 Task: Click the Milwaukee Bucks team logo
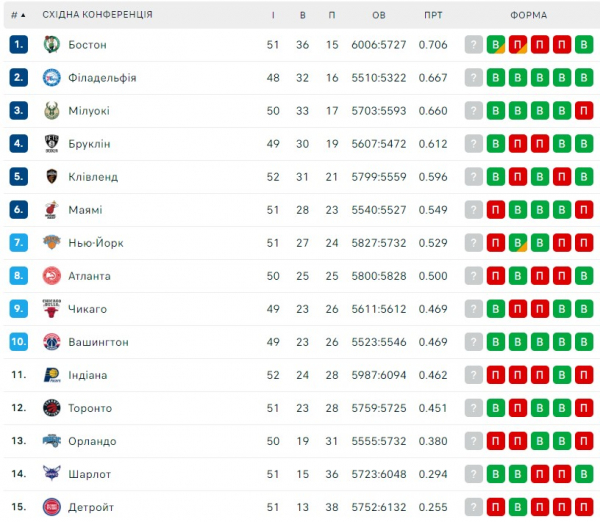pos(52,111)
